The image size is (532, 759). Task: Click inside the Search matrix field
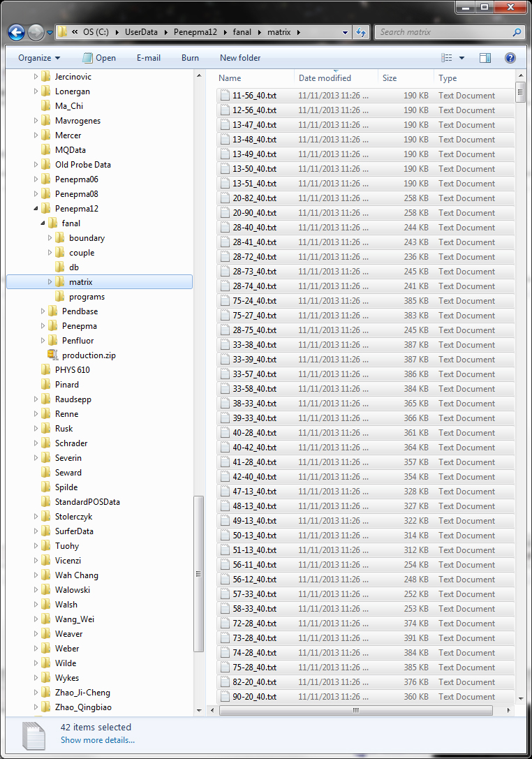click(x=443, y=32)
